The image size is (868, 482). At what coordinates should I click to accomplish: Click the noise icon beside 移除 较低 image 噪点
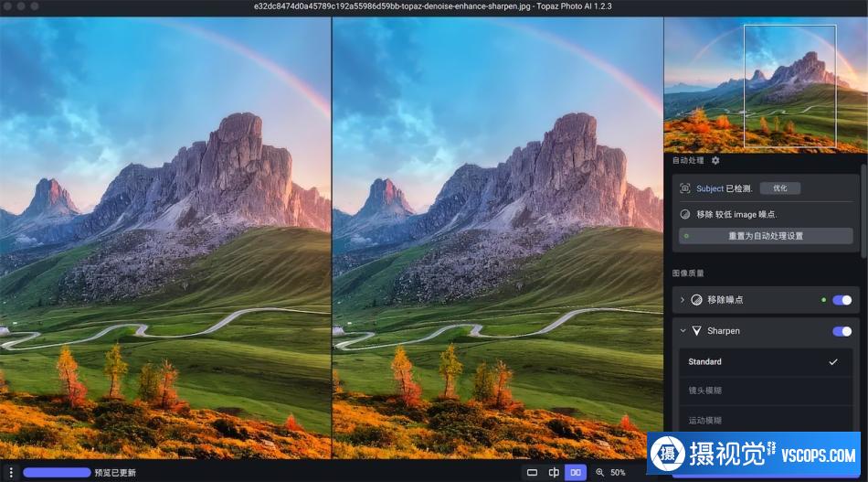click(x=684, y=214)
